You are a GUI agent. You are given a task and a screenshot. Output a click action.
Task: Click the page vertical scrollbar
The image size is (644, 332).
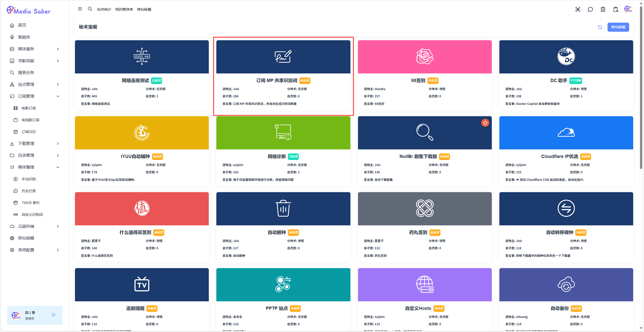pyautogui.click(x=641, y=88)
